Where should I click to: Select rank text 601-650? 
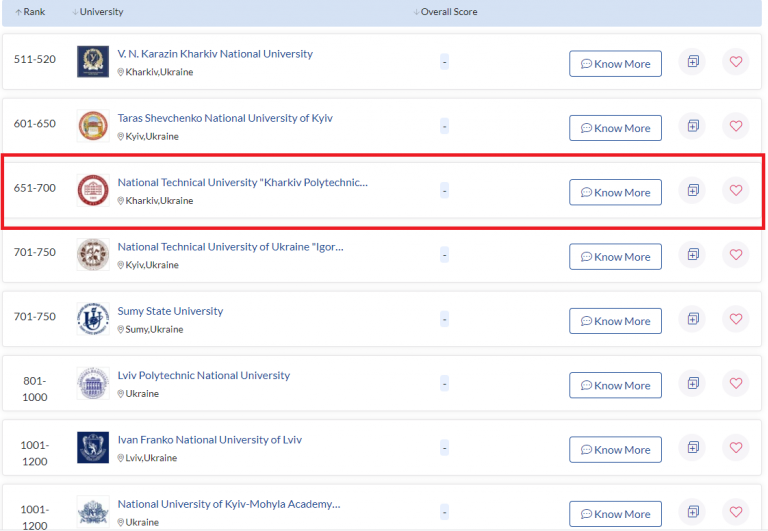(x=35, y=123)
